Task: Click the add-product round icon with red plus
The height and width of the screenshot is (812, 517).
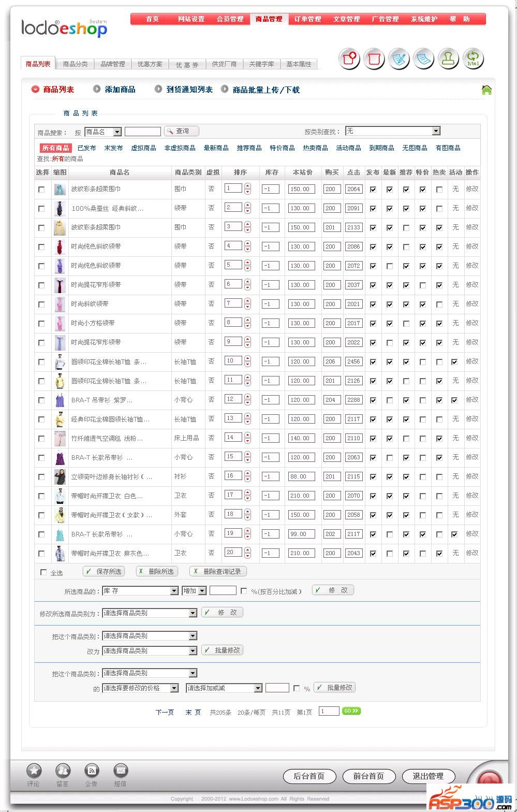Action: pos(349,59)
